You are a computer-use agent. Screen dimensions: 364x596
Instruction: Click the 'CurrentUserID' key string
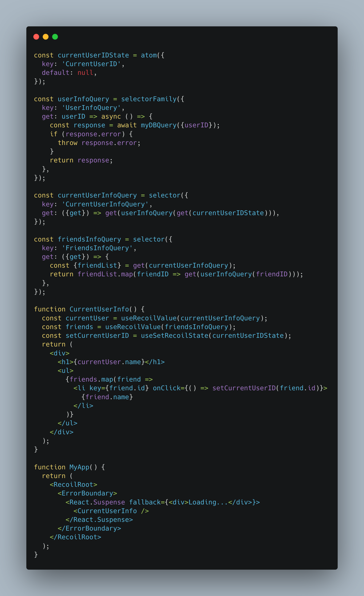[x=91, y=64]
